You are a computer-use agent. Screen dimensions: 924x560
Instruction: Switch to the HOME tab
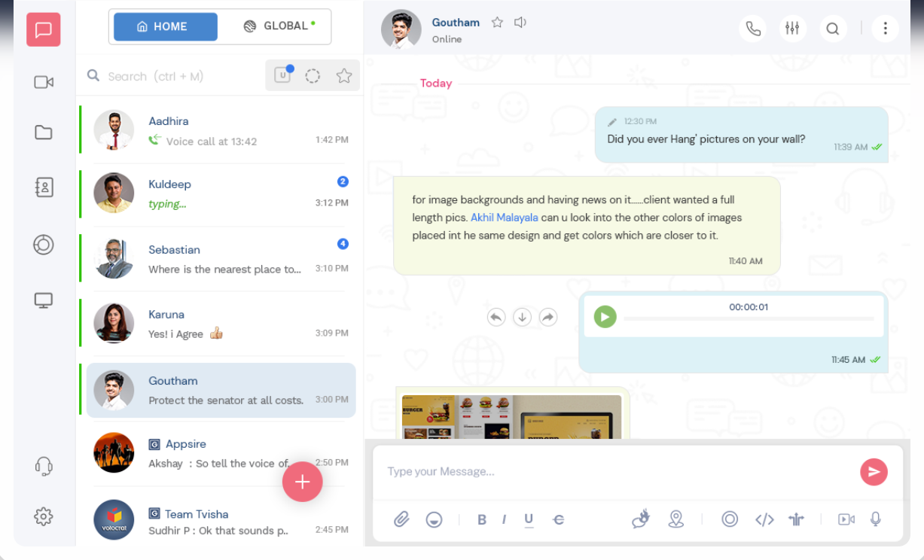[x=166, y=26]
